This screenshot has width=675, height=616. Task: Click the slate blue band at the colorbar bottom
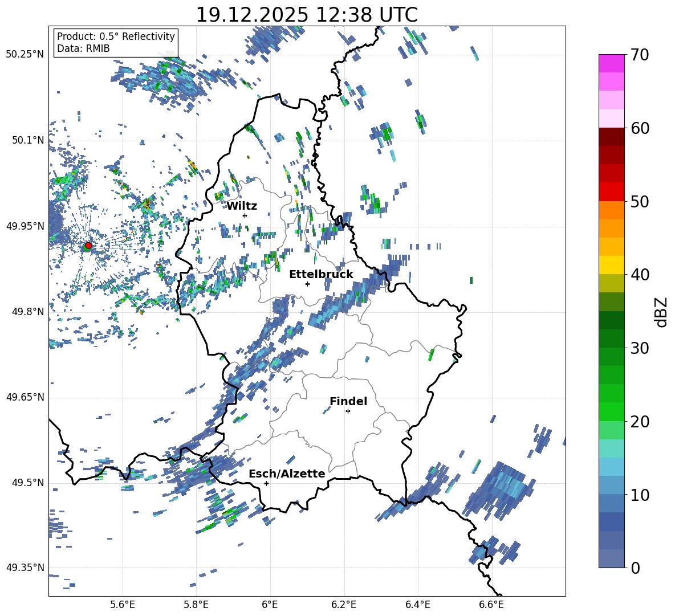point(612,558)
